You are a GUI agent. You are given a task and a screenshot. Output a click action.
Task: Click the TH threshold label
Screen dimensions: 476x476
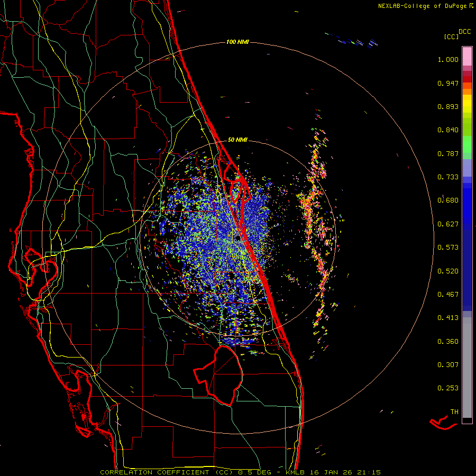pos(454,412)
